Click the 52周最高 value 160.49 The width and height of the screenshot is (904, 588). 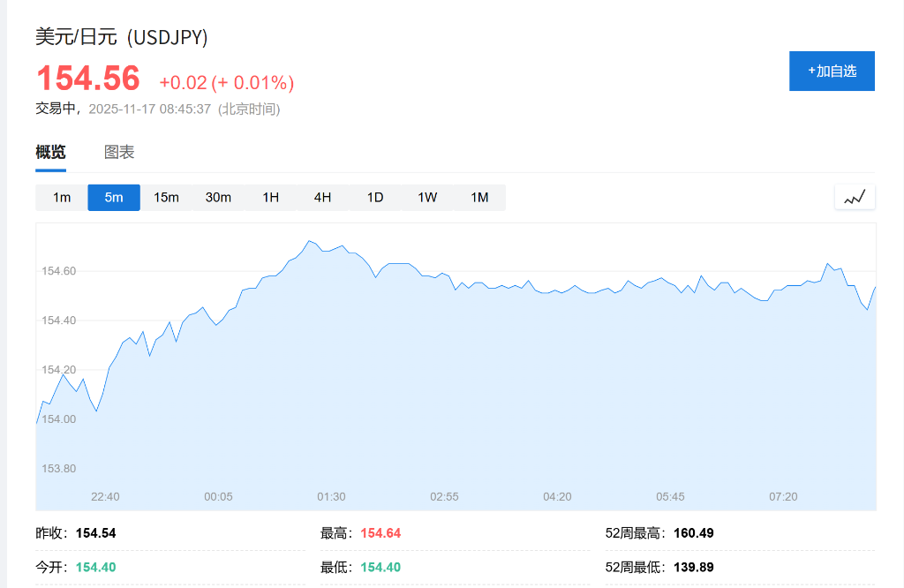[x=693, y=533]
